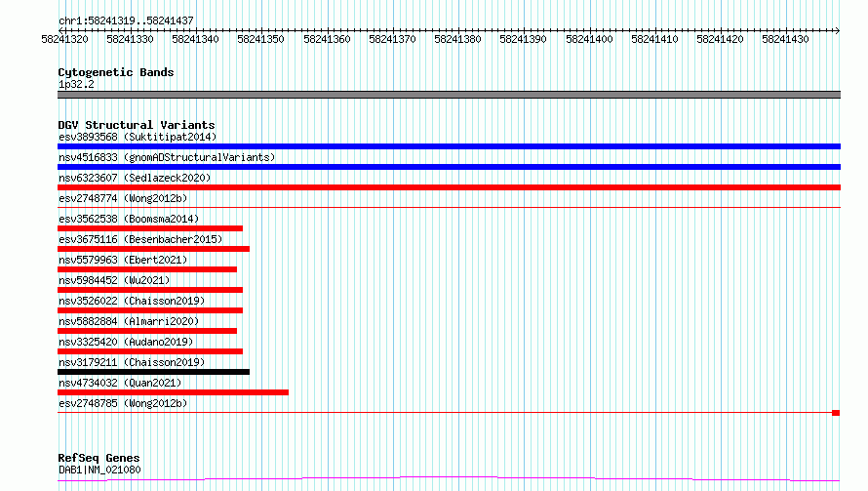Viewport: 868px width, 491px height.
Task: Click the red bar for nsv4734032
Action: 173,392
